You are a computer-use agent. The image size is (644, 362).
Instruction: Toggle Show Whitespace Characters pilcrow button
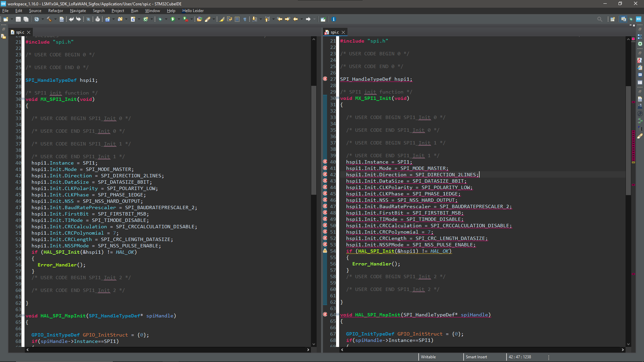click(x=245, y=19)
